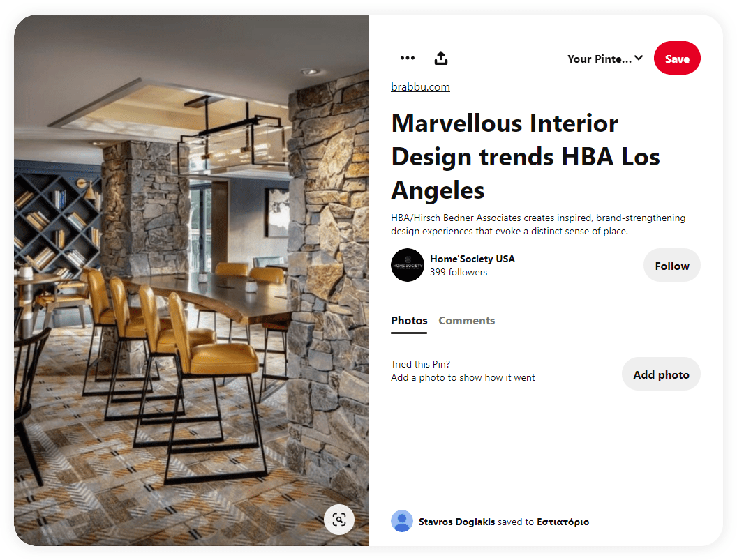Visit the brabbu.com source link
The width and height of the screenshot is (737, 560).
[x=420, y=87]
